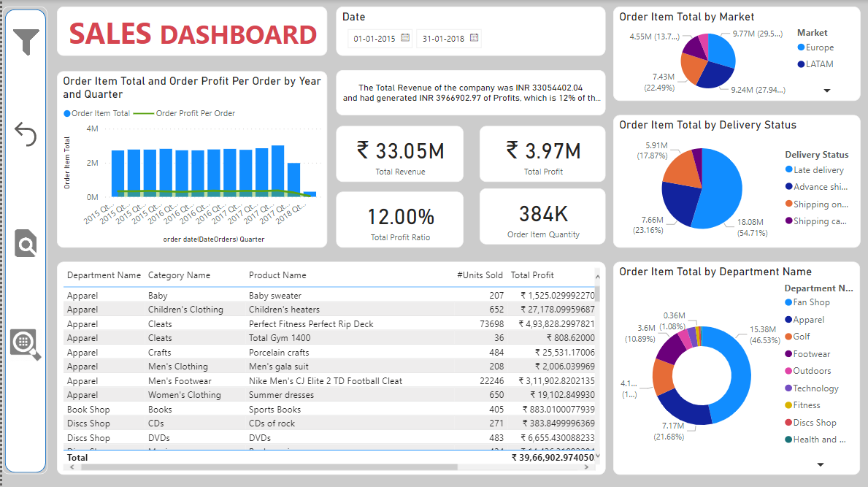The height and width of the screenshot is (487, 868).
Task: Expand more Department Name legend items arrow
Action: [x=820, y=464]
